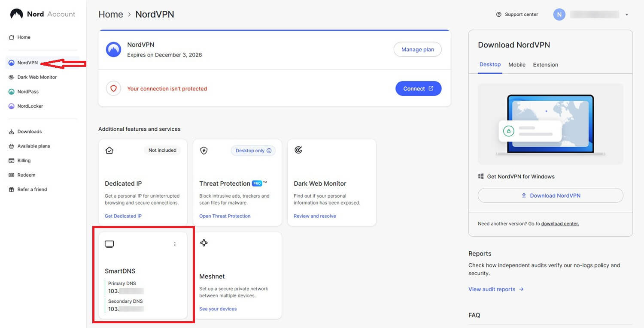This screenshot has height=328, width=644.
Task: Click the Dedicated IP house icon
Action: coord(109,150)
